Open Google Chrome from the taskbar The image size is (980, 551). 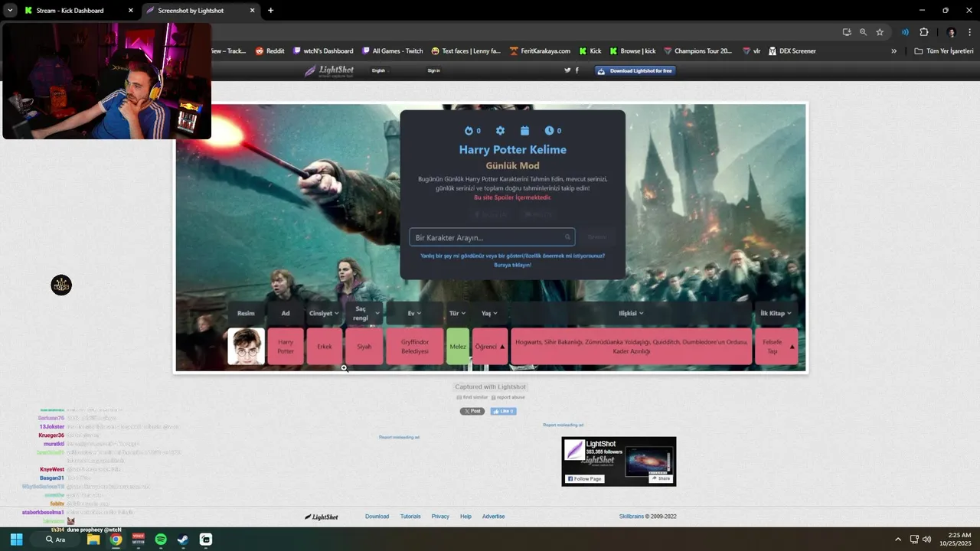pyautogui.click(x=116, y=540)
